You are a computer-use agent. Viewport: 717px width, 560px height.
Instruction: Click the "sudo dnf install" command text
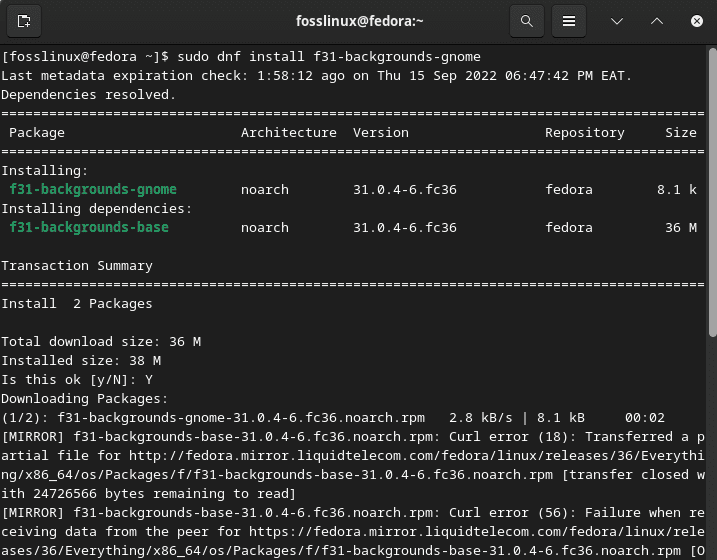[241, 57]
